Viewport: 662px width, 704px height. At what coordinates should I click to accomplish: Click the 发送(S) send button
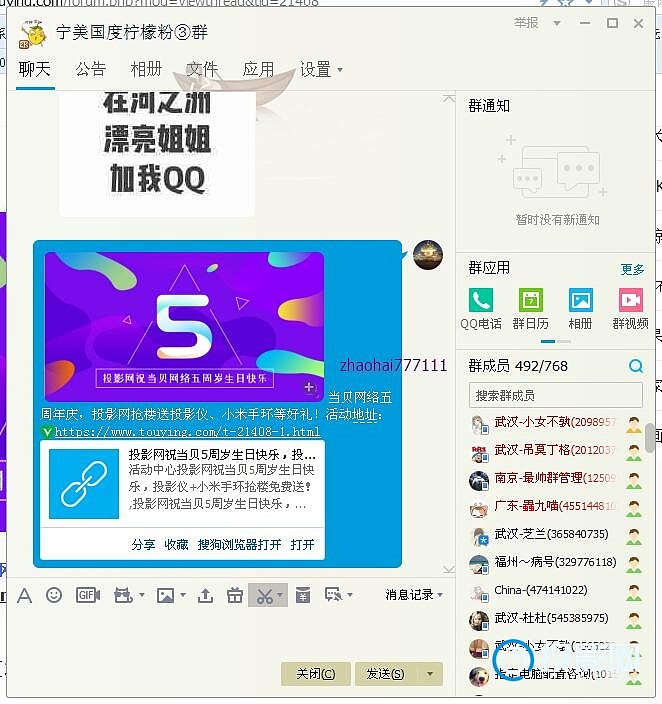(386, 674)
